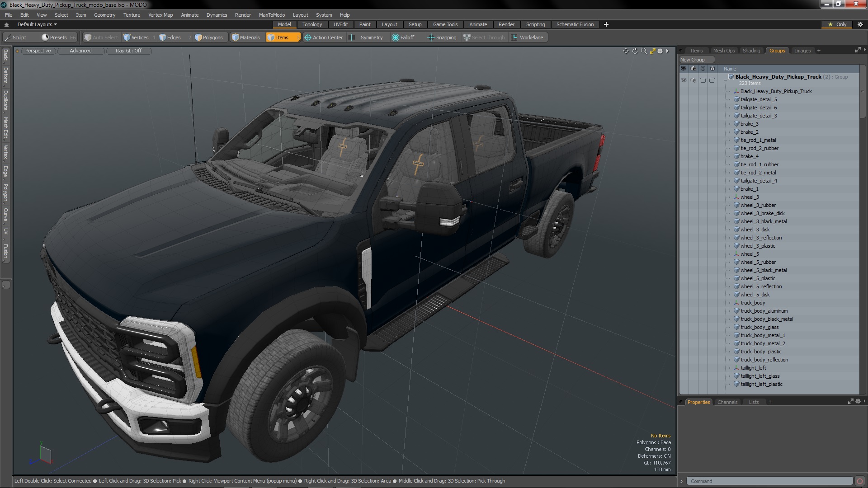Click the viewport rotate icon
The width and height of the screenshot is (868, 488).
point(635,51)
